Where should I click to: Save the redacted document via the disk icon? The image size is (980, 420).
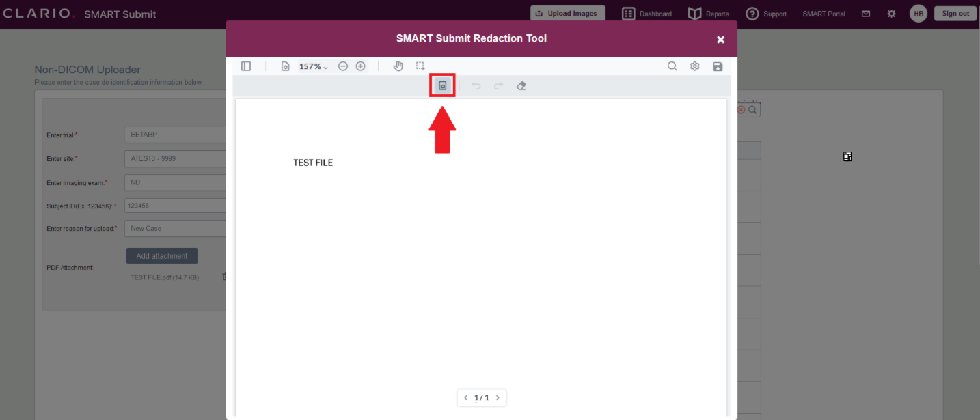pos(718,66)
